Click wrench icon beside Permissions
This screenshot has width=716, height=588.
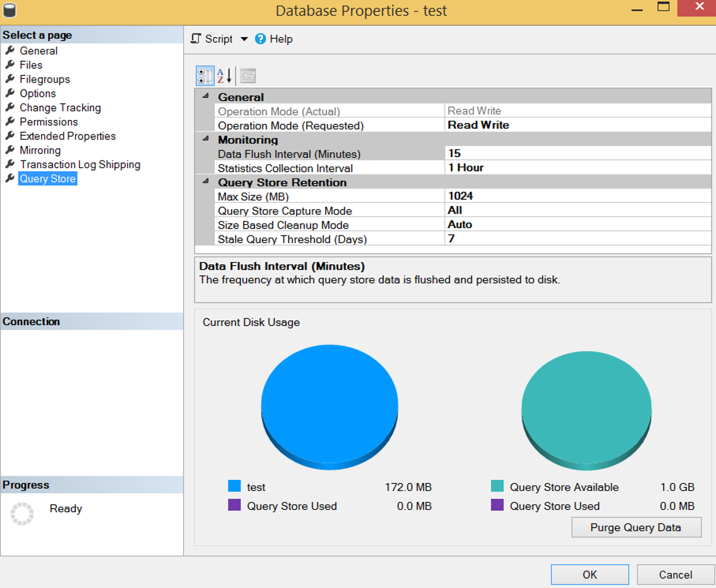pos(10,121)
